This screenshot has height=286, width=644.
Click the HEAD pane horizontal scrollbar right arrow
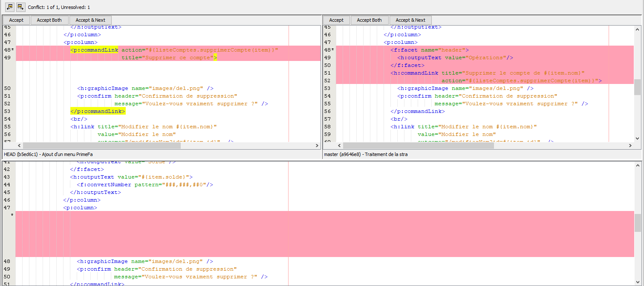(317, 146)
